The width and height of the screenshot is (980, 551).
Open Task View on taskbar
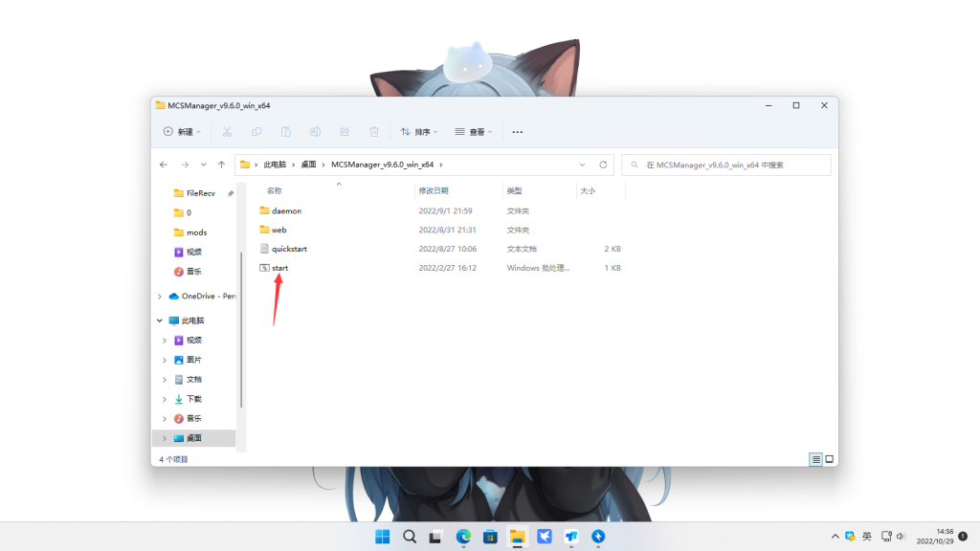[436, 537]
